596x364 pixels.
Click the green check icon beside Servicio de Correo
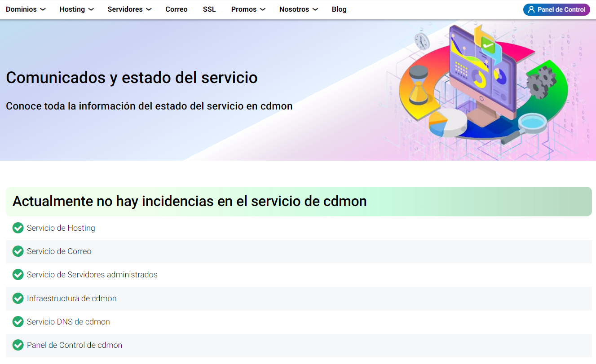[x=18, y=251]
